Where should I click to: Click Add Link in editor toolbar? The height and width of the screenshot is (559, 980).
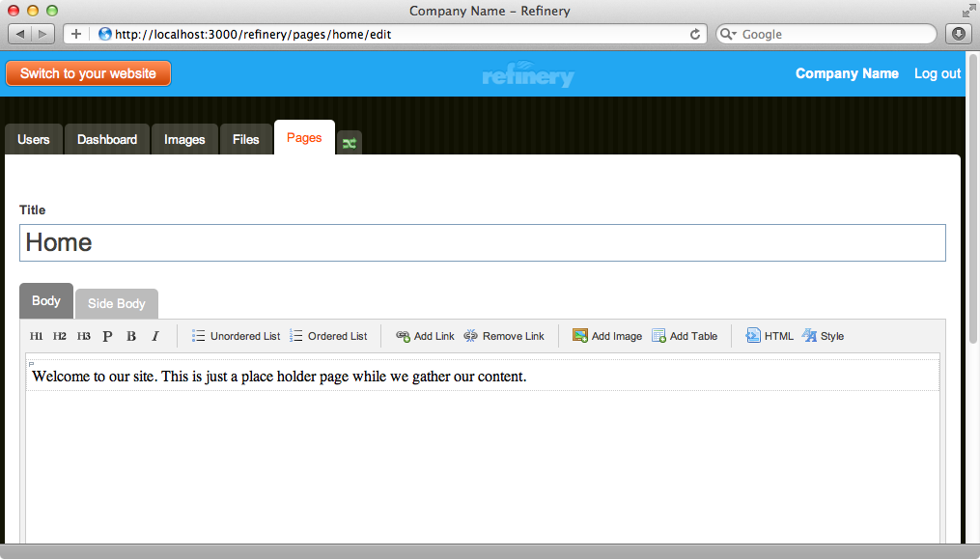coord(425,336)
